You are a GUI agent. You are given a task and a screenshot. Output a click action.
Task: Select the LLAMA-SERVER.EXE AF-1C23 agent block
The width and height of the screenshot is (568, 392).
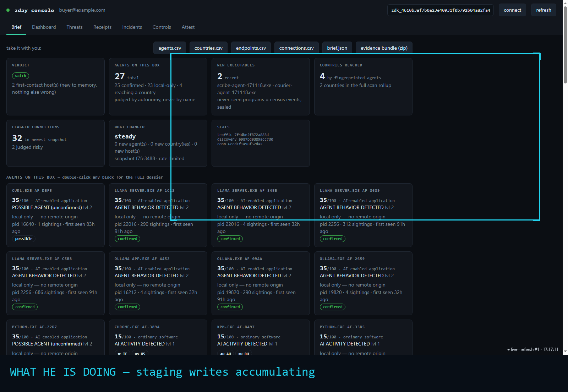click(158, 215)
